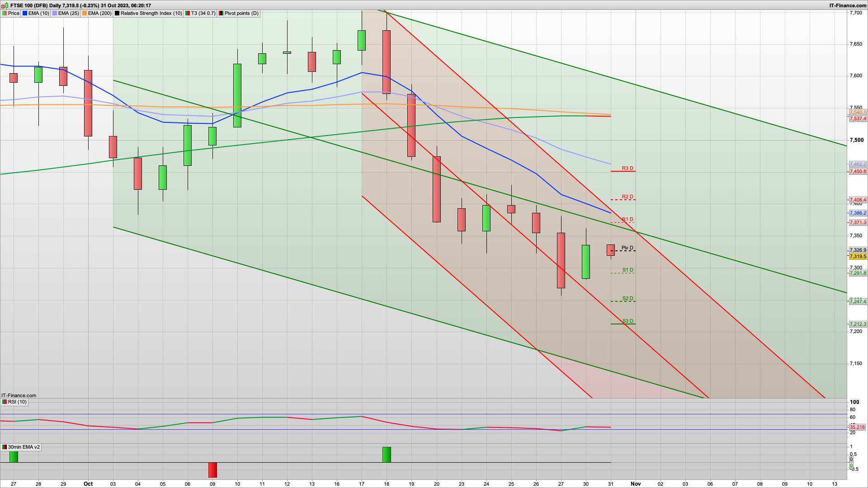Image resolution: width=868 pixels, height=488 pixels.
Task: Click the 7,150 price axis label
Action: (856, 363)
